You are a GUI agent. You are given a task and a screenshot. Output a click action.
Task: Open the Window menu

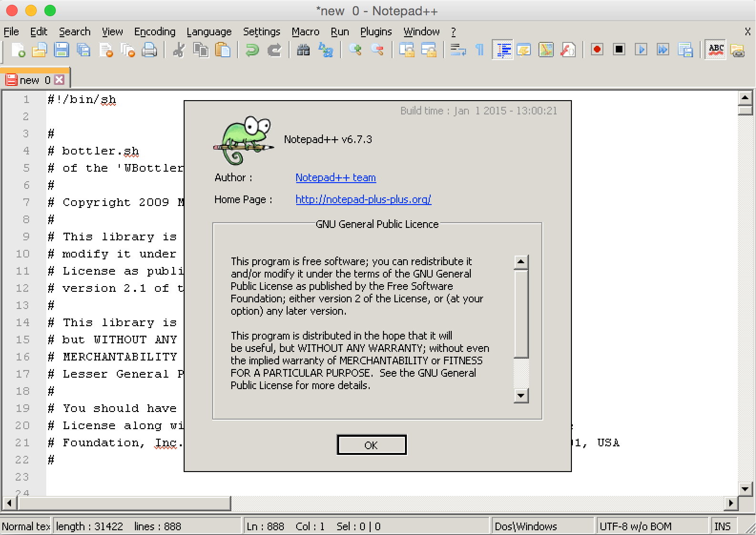[x=422, y=31]
